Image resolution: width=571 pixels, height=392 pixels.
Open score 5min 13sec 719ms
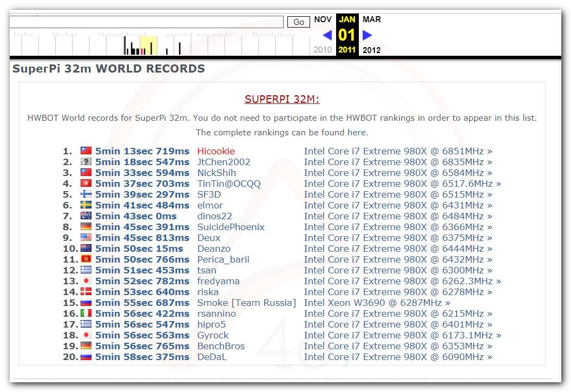coord(142,151)
